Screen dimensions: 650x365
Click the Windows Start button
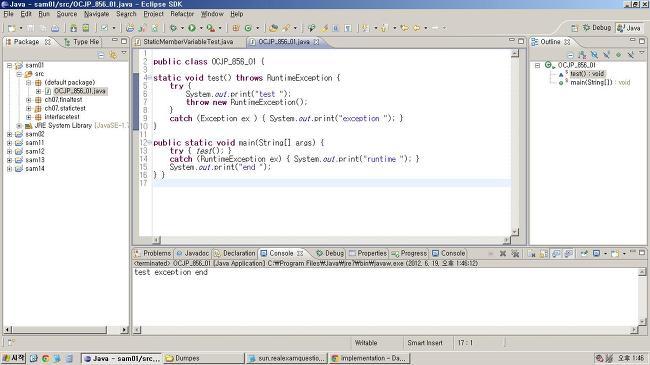point(13,358)
